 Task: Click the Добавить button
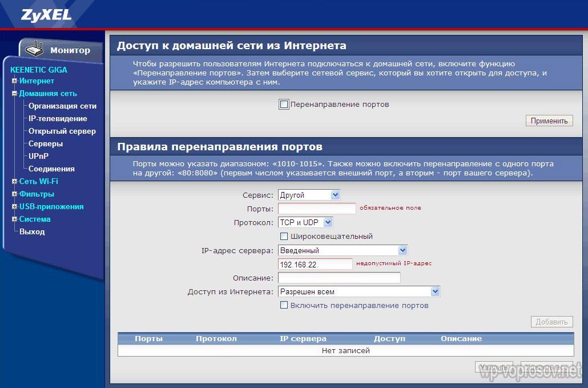pos(551,322)
